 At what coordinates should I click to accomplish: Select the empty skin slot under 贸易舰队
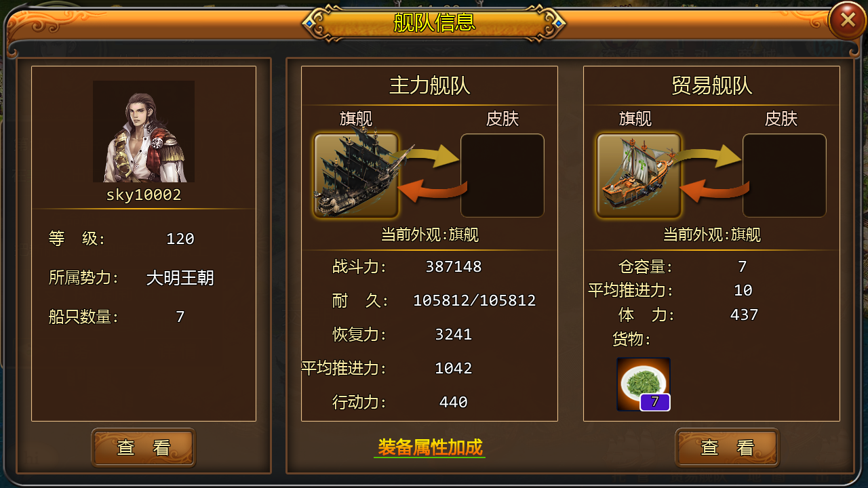[x=785, y=176]
